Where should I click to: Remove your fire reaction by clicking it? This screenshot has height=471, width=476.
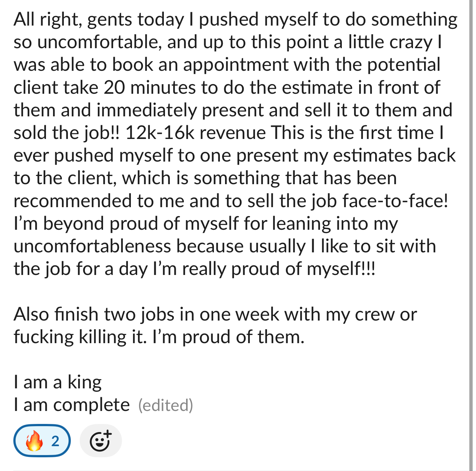point(42,440)
